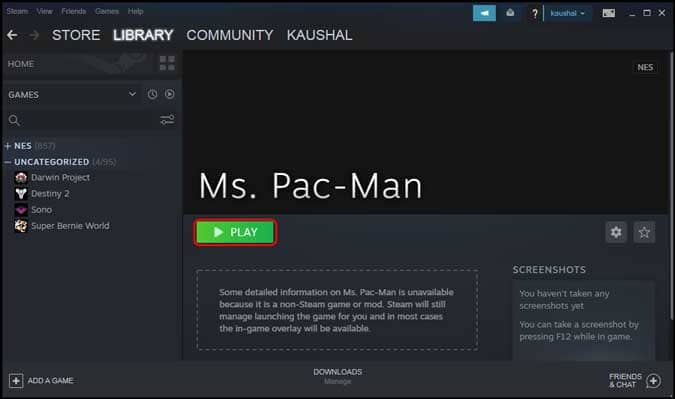Open the View menu

(x=44, y=11)
